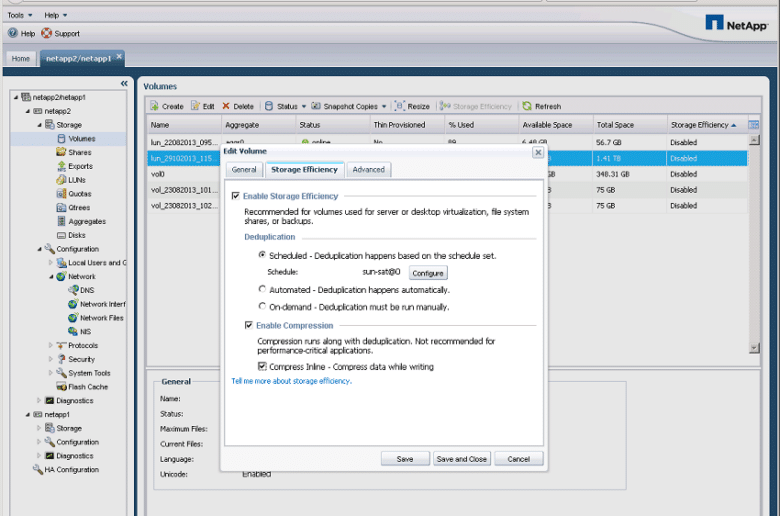The width and height of the screenshot is (780, 516).
Task: Close the netapp2/netapp1 tab
Action: point(119,57)
